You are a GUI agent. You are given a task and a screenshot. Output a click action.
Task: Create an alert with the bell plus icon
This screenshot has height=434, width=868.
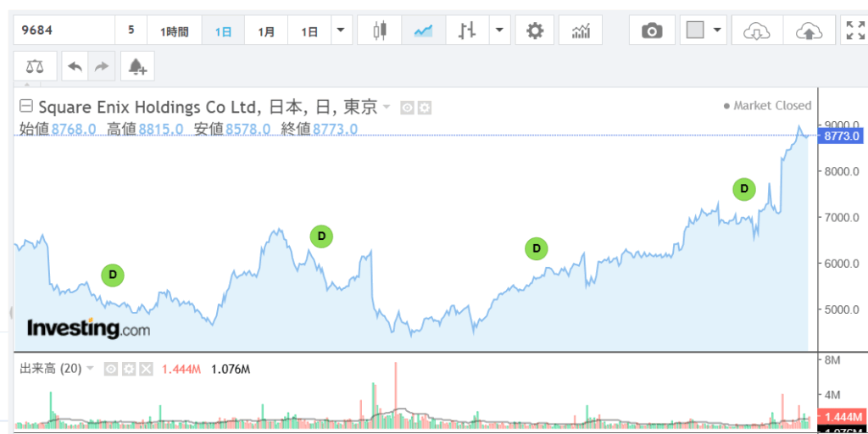tap(137, 66)
